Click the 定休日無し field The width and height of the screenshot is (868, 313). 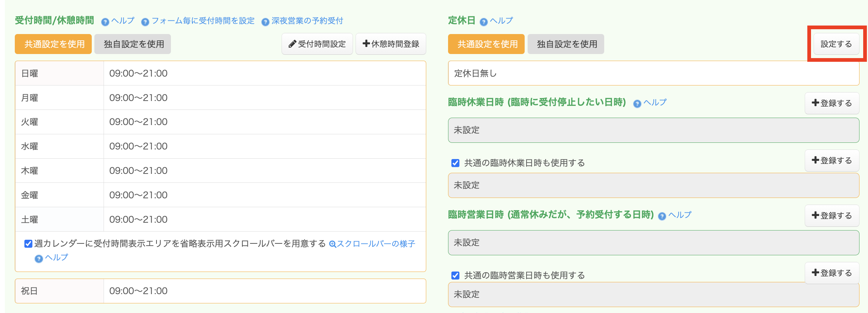(653, 73)
